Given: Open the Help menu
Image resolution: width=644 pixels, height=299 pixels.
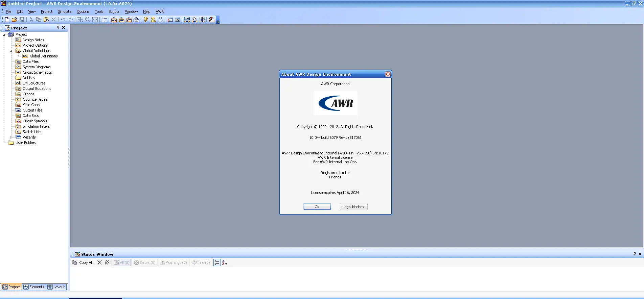Looking at the screenshot, I should [146, 11].
